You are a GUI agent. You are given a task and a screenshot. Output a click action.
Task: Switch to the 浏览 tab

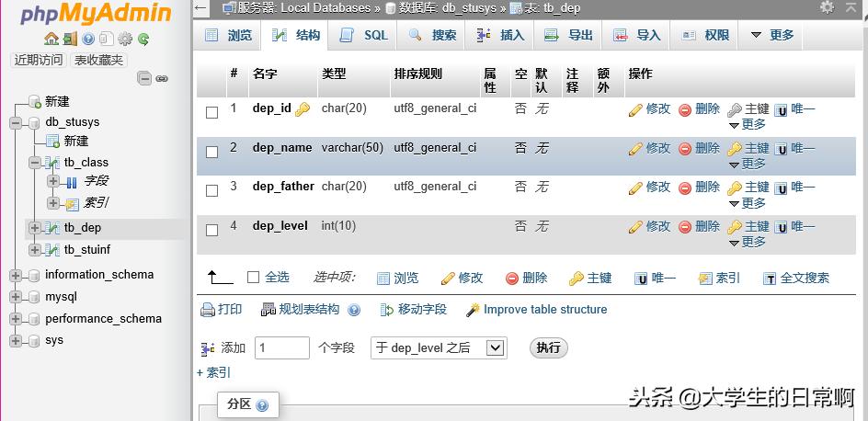click(229, 36)
